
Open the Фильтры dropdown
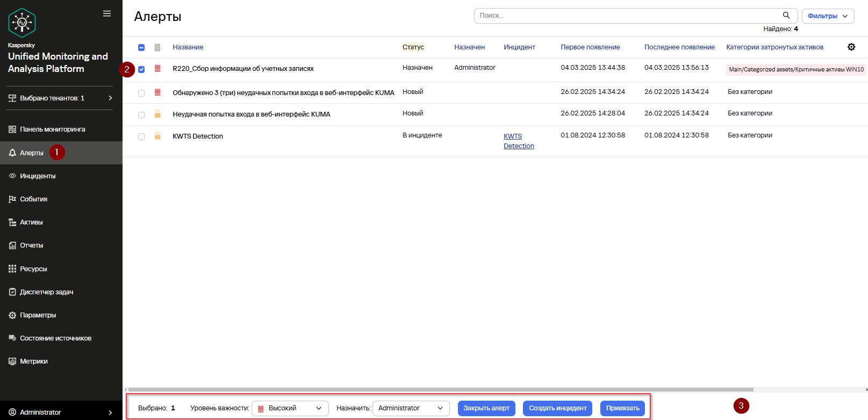[x=828, y=16]
